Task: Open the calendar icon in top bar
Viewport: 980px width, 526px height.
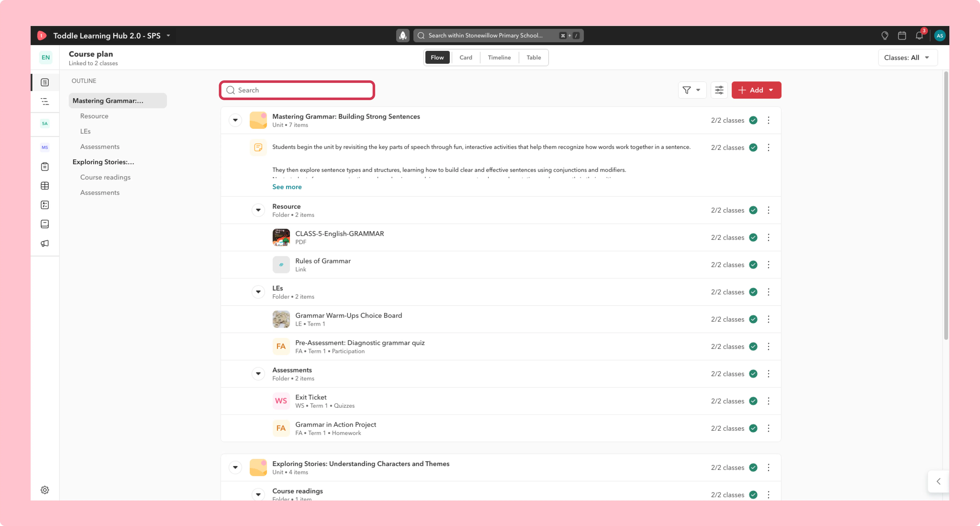Action: [x=902, y=35]
